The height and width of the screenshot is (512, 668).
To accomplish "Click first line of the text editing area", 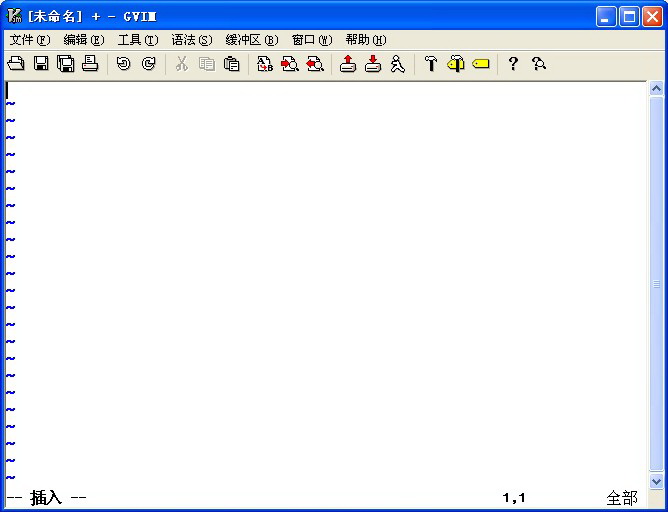I will 326,90.
